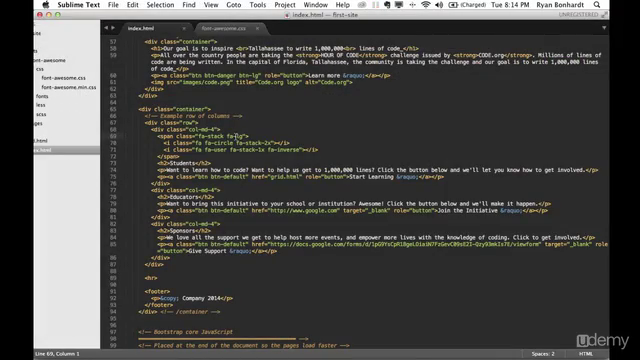Open the Find menu
The width and height of the screenshot is (640, 360).
(189, 5)
